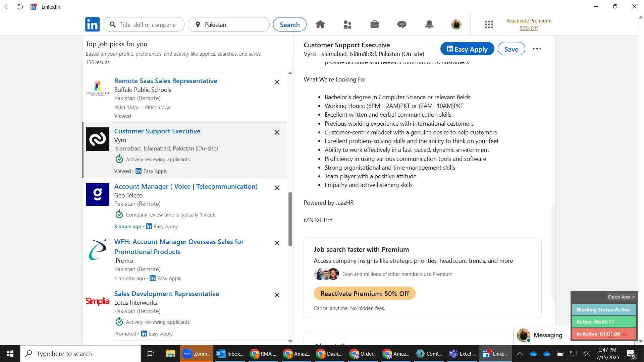Open taskbar clock and date
The height and width of the screenshot is (362, 644).
pos(607,354)
